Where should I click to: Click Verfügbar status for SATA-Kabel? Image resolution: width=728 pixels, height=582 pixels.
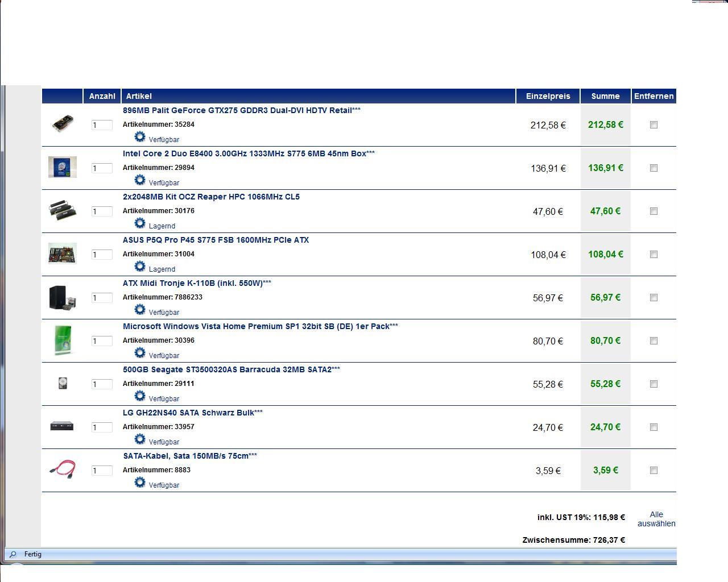(x=164, y=485)
